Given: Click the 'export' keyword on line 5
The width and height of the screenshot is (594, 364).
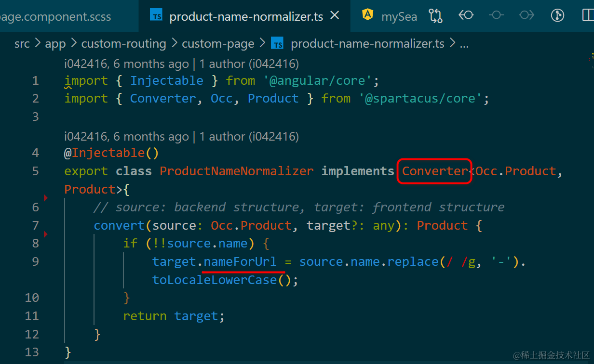Looking at the screenshot, I should click(86, 171).
